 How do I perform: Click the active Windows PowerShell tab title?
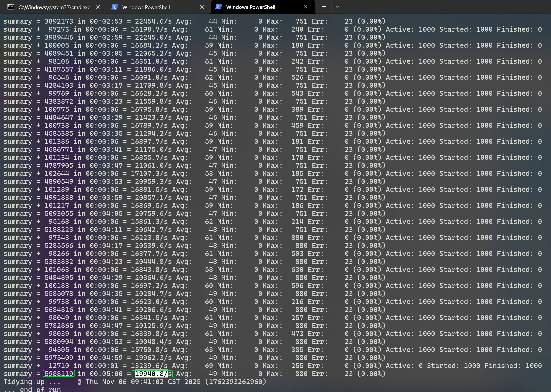click(251, 7)
